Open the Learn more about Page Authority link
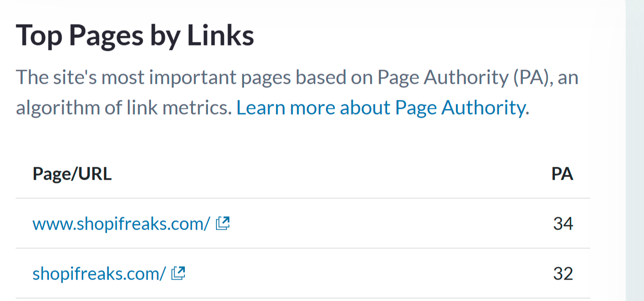Viewport: 644px width, 301px height. tap(383, 107)
